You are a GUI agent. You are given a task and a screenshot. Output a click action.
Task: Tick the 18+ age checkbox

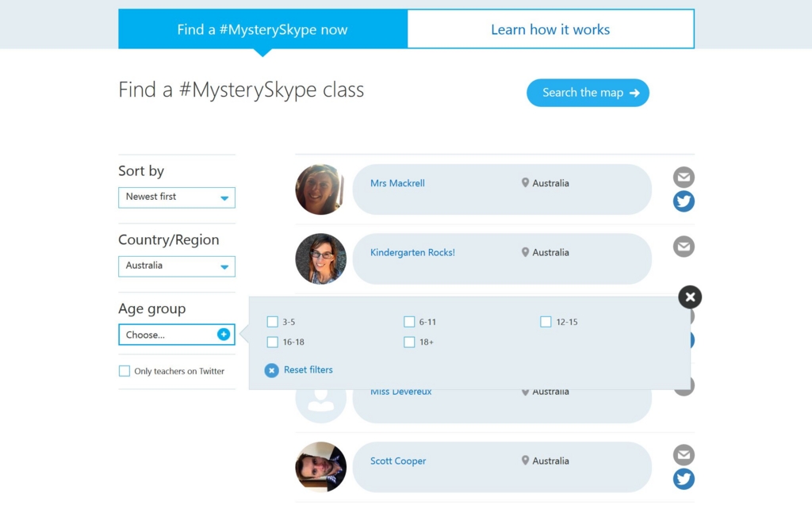tap(409, 342)
